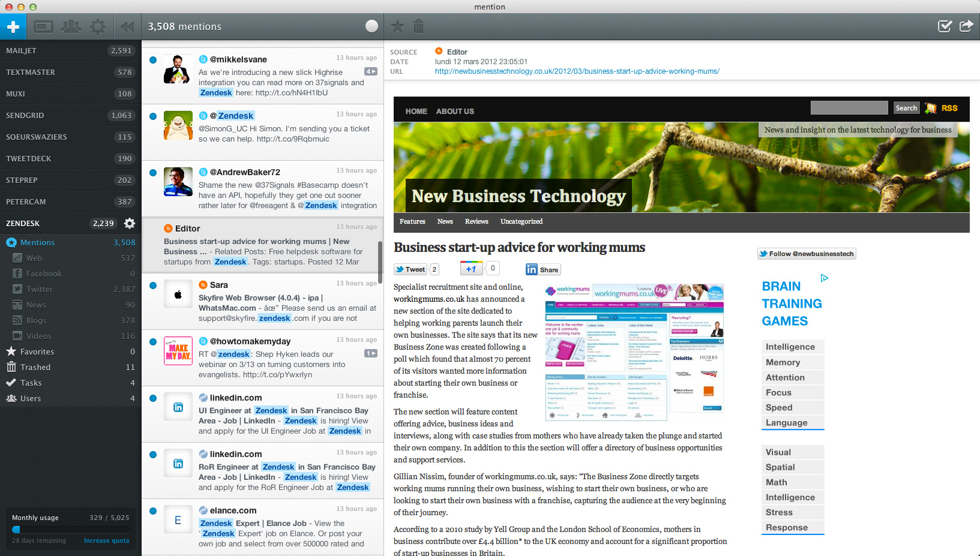Image resolution: width=980 pixels, height=556 pixels.
Task: Click HOME in the website navigation
Action: pyautogui.click(x=416, y=112)
